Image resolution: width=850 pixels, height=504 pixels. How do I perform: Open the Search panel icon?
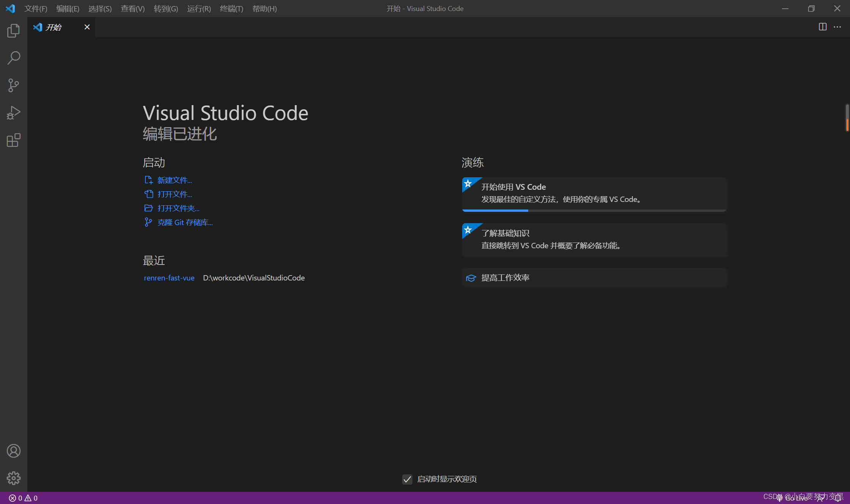point(13,58)
